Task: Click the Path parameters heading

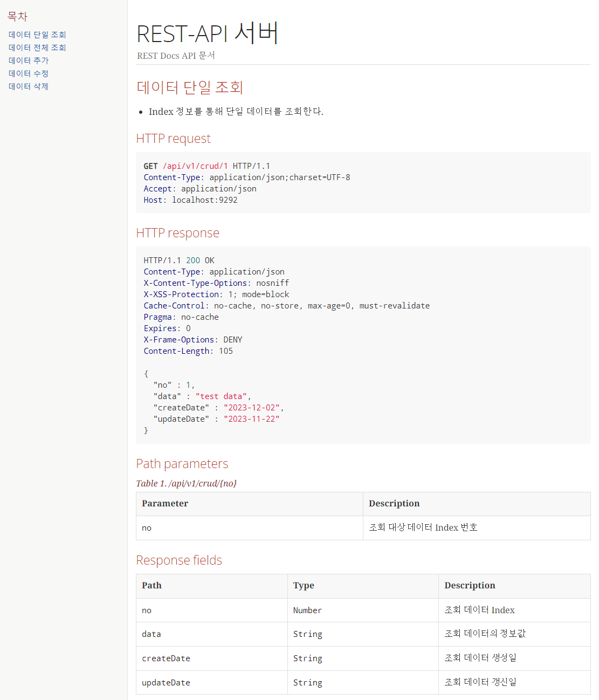Action: [x=182, y=464]
